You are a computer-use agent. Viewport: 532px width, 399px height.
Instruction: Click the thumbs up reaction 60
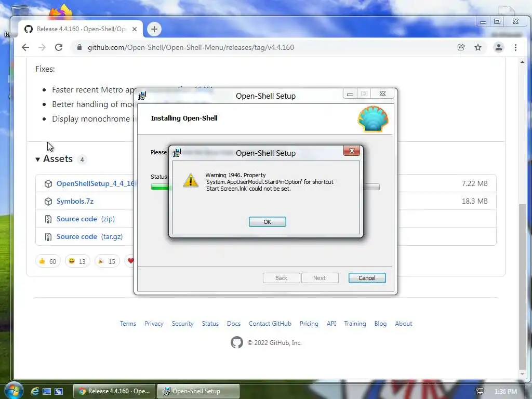coord(47,261)
